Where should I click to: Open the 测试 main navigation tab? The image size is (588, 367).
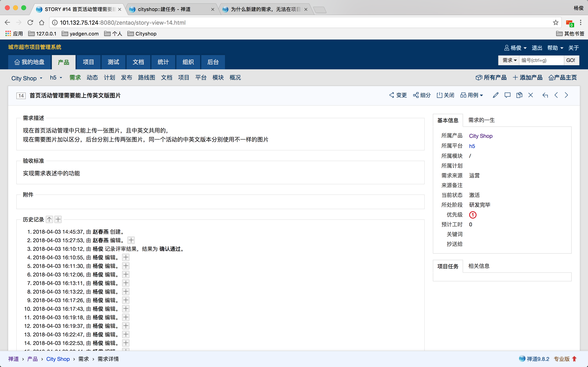click(x=113, y=62)
